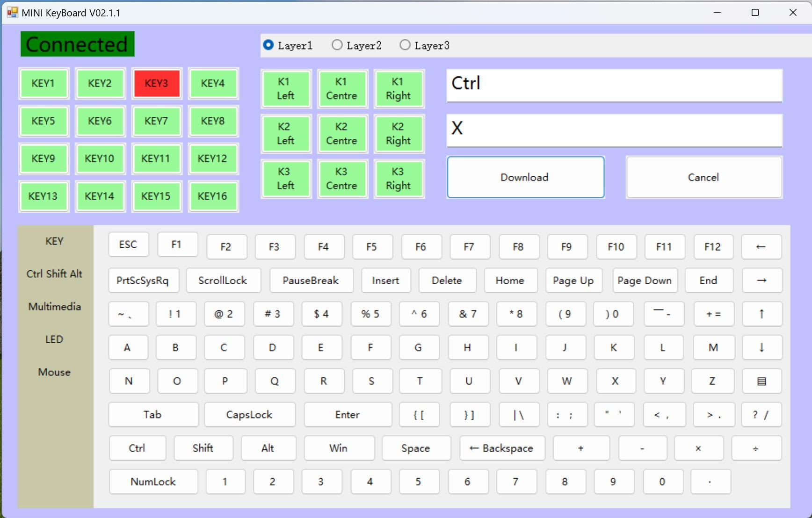Click the Alt modifier key

(x=268, y=448)
